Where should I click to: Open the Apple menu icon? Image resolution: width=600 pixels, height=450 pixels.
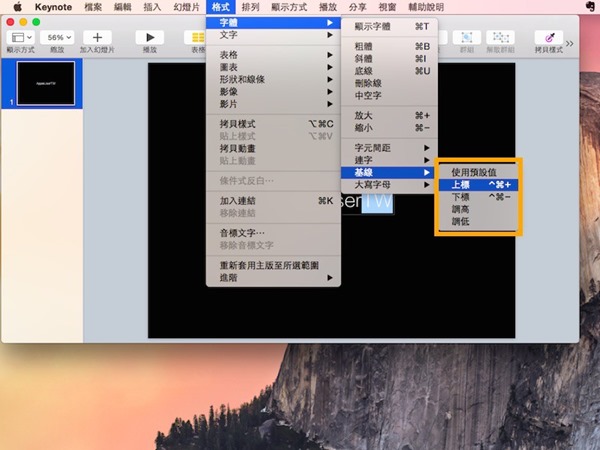point(17,7)
